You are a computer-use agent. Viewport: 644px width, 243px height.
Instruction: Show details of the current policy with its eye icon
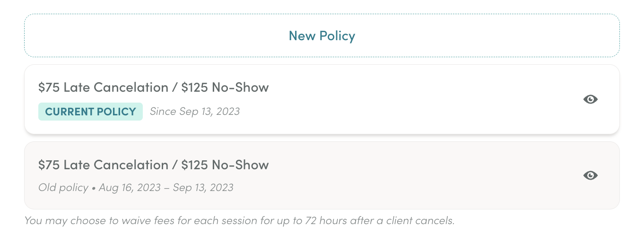591,99
